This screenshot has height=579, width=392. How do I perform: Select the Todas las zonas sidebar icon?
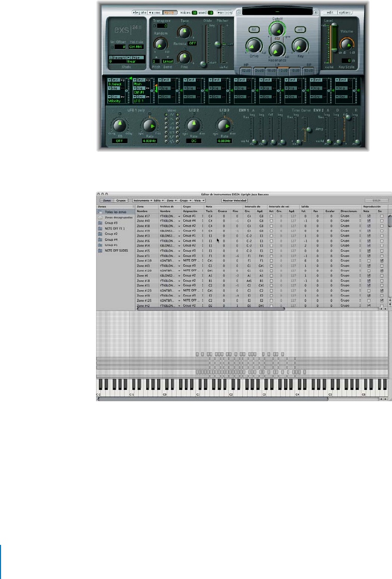100,212
